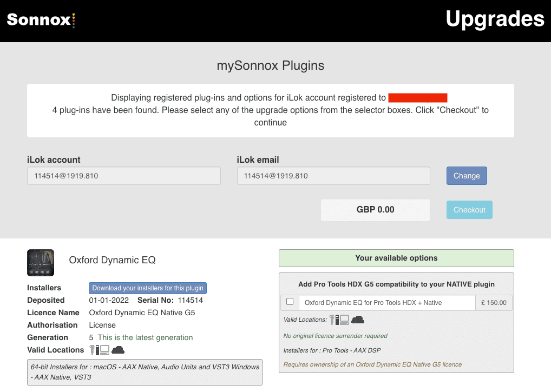The image size is (551, 392).
Task: Click the £ 150.00 price
Action: (x=494, y=303)
